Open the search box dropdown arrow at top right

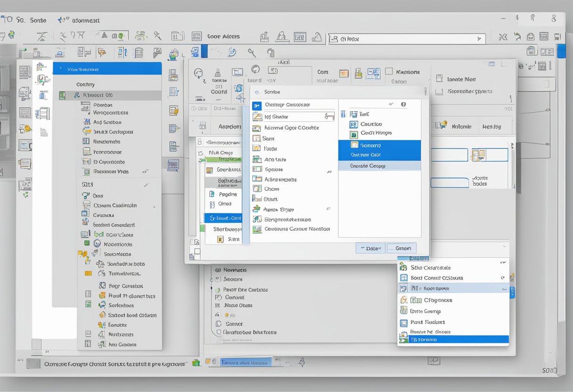[x=480, y=39]
